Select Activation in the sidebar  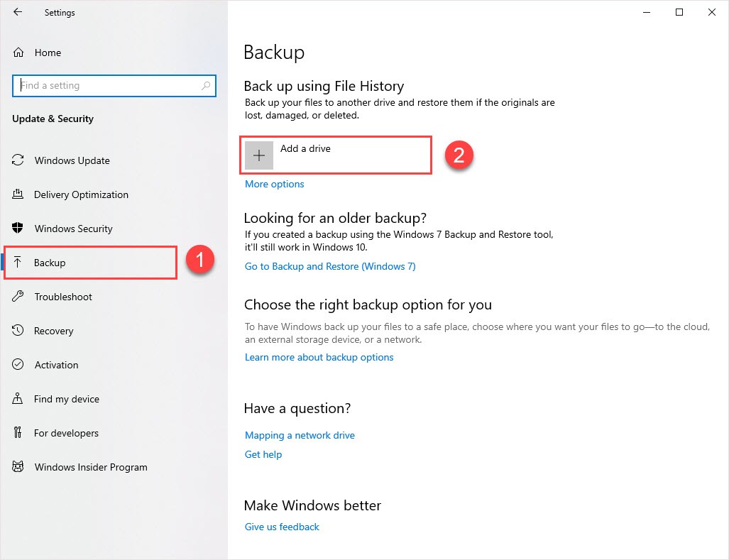coord(56,365)
